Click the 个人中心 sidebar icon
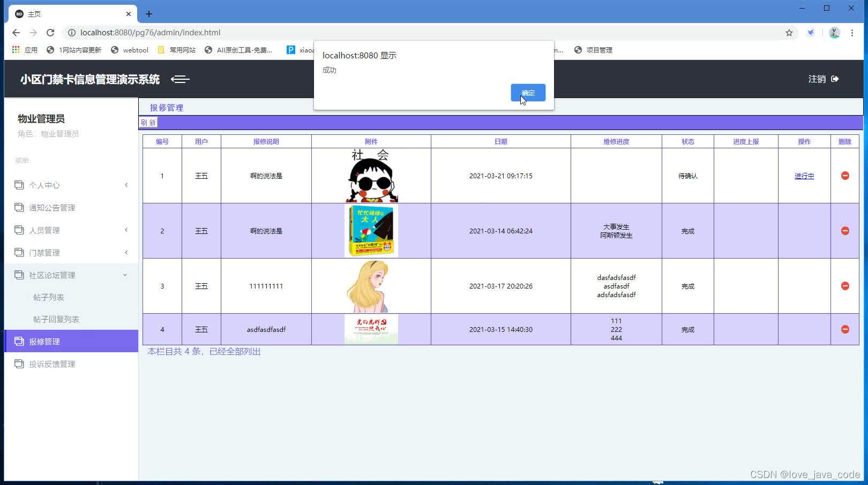 tap(19, 185)
